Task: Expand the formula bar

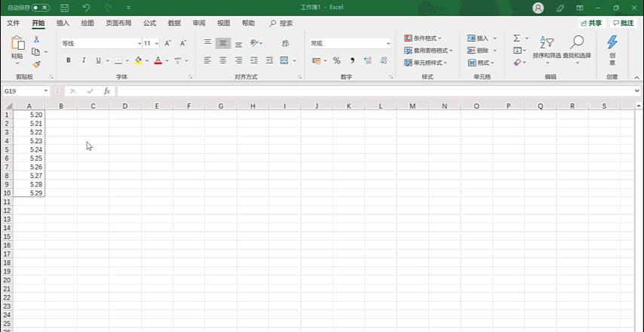Action: pos(637,91)
